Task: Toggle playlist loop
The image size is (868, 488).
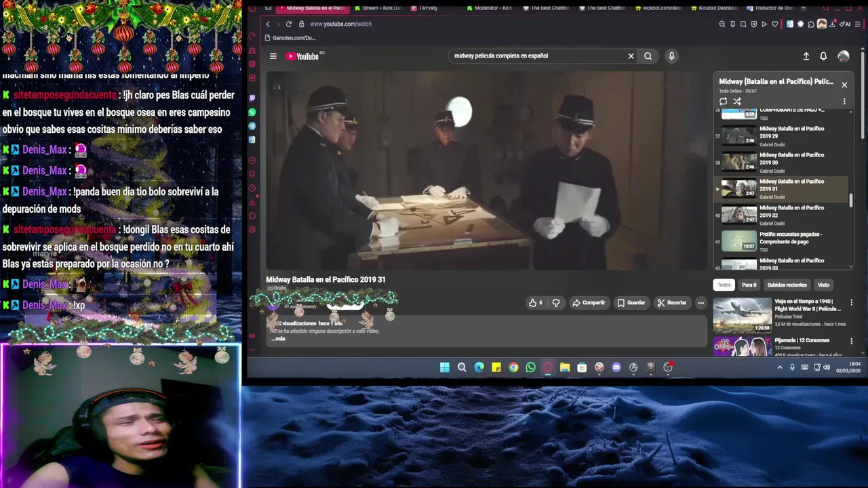Action: pyautogui.click(x=723, y=102)
